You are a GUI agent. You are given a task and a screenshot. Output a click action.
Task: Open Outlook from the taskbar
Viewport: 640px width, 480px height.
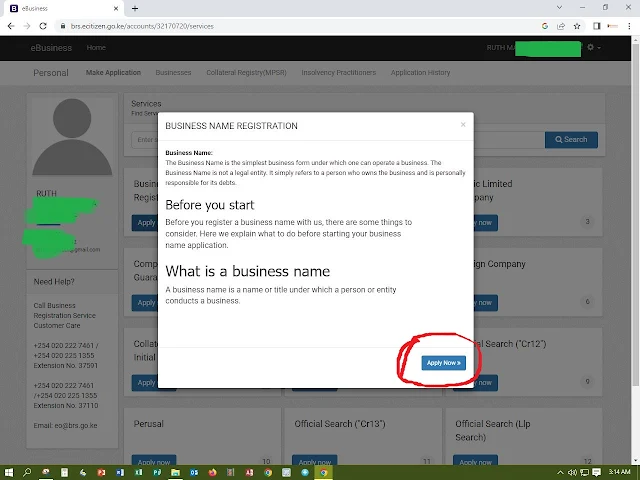point(194,473)
